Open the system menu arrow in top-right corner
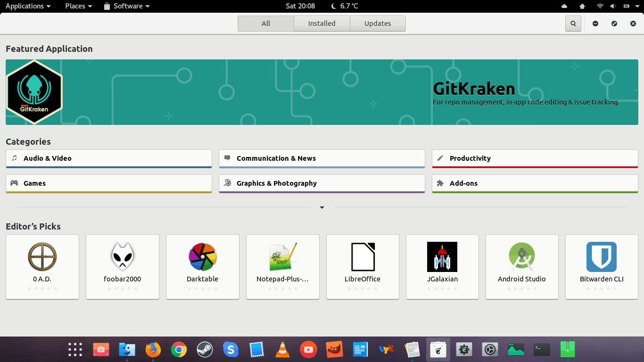The width and height of the screenshot is (644, 362). (637, 6)
